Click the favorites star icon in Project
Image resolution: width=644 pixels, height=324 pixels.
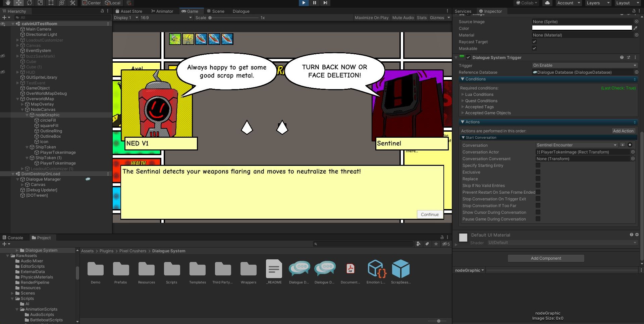436,244
